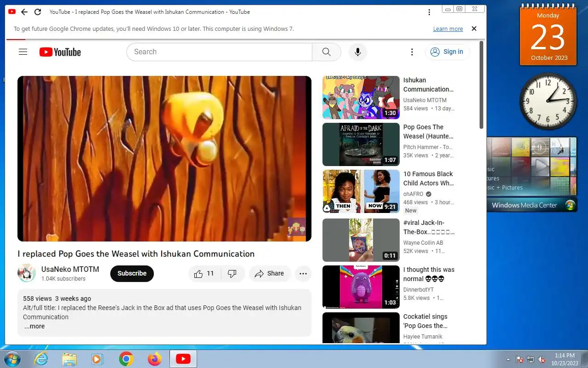
Task: Follow the Learn more link
Action: [x=448, y=29]
